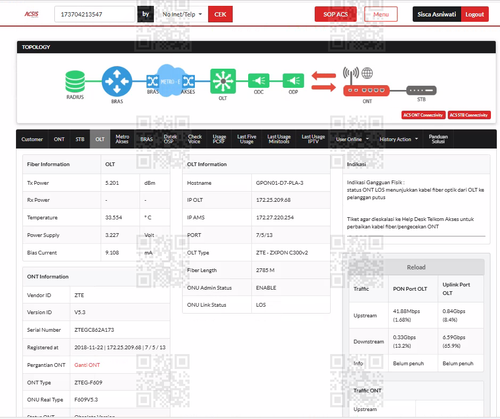Click PORT value 7/5/13
500x419 pixels.
(x=264, y=235)
